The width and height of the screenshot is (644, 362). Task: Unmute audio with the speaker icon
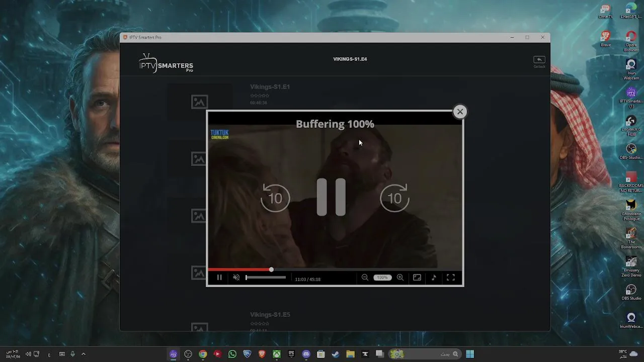pos(236,278)
